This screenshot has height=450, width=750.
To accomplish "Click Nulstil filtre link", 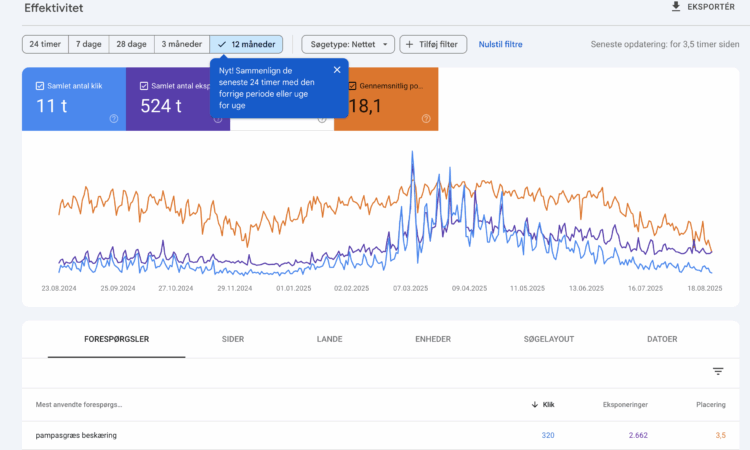I will 500,44.
